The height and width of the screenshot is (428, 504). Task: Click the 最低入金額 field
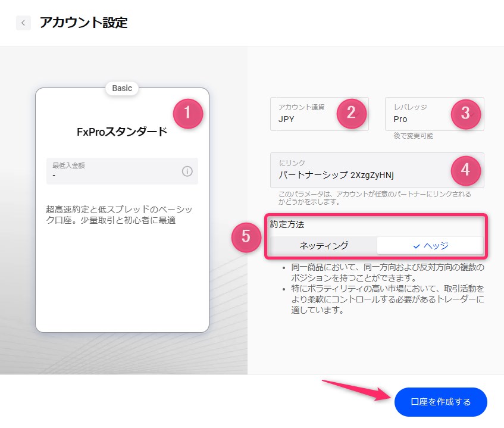click(113, 171)
